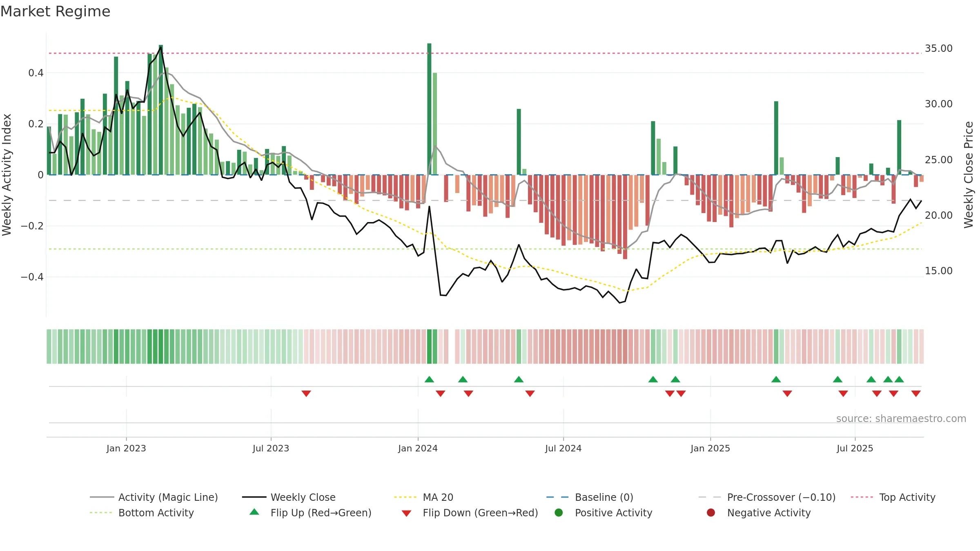Click the 15.00 price axis value
The image size is (980, 551).
938,271
